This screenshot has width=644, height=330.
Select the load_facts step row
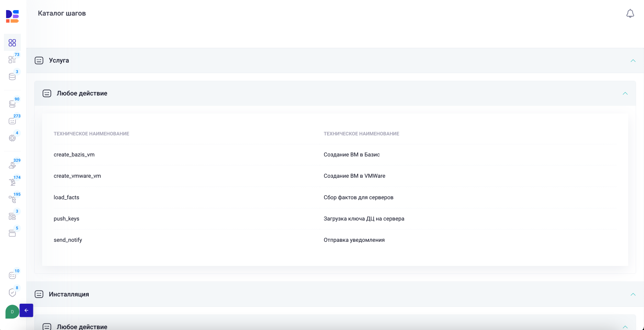click(x=67, y=197)
